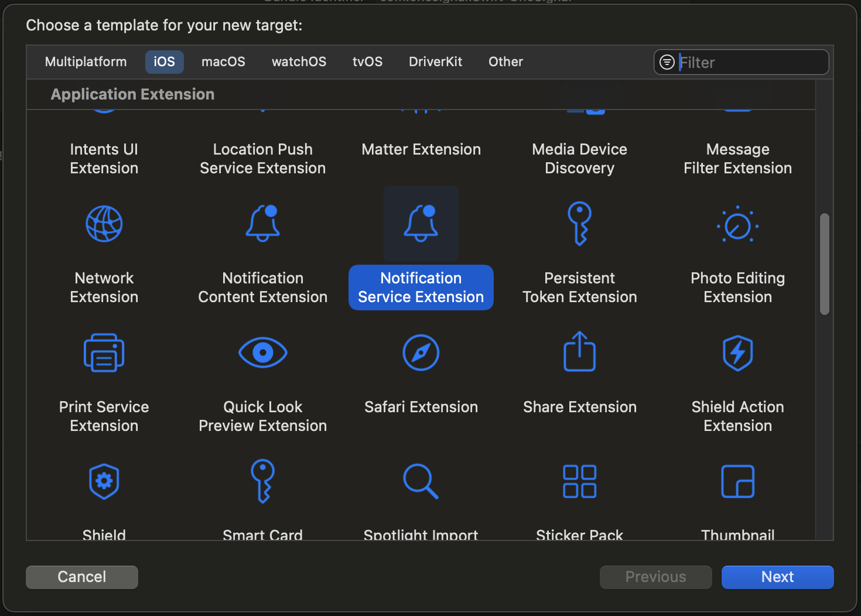Switch to the watchOS platform tab
Image resolution: width=861 pixels, height=616 pixels.
point(299,62)
